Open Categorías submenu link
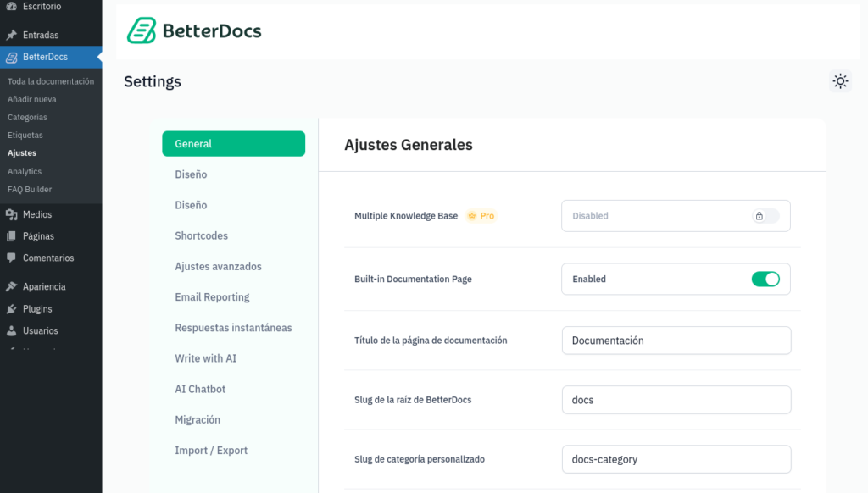Image resolution: width=868 pixels, height=493 pixels. coord(27,117)
